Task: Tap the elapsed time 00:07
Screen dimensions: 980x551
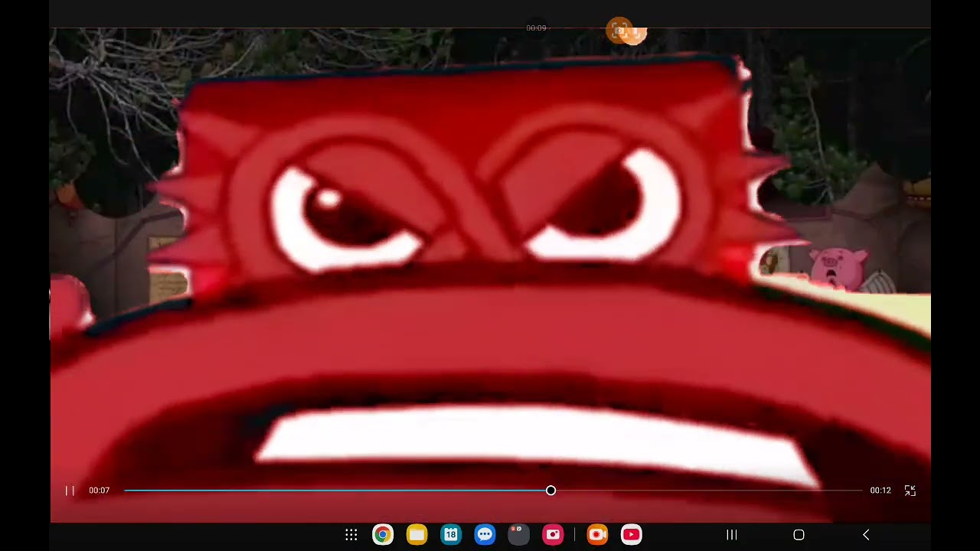Action: coord(99,491)
